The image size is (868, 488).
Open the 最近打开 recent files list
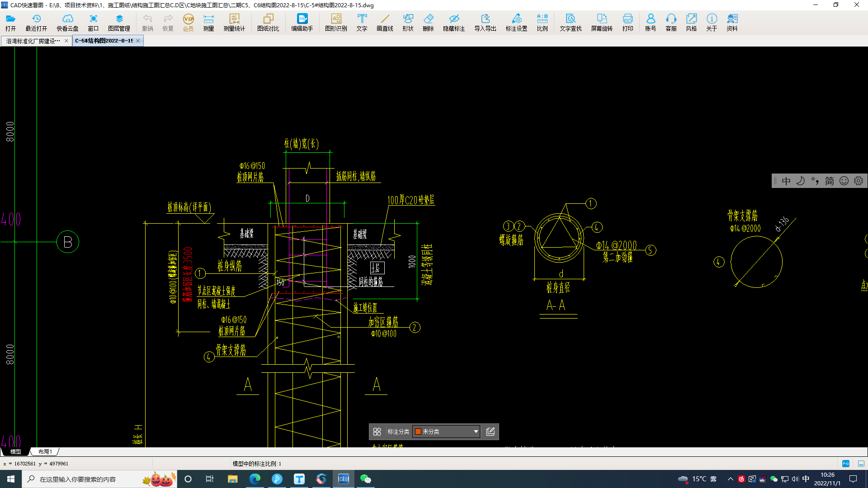point(36,22)
